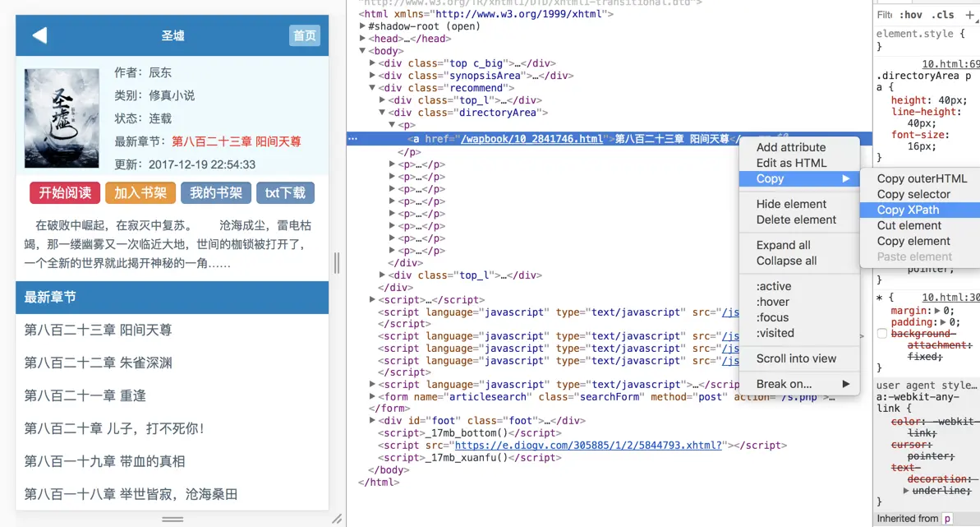Open 我的书架 bookshelf button
This screenshot has height=527, width=980.
click(x=215, y=192)
